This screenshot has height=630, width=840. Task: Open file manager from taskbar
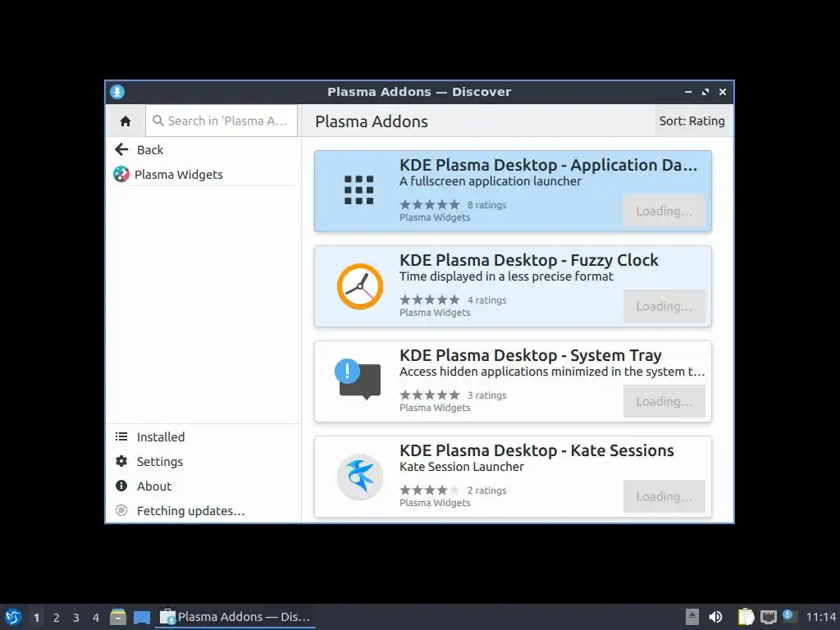tap(118, 617)
